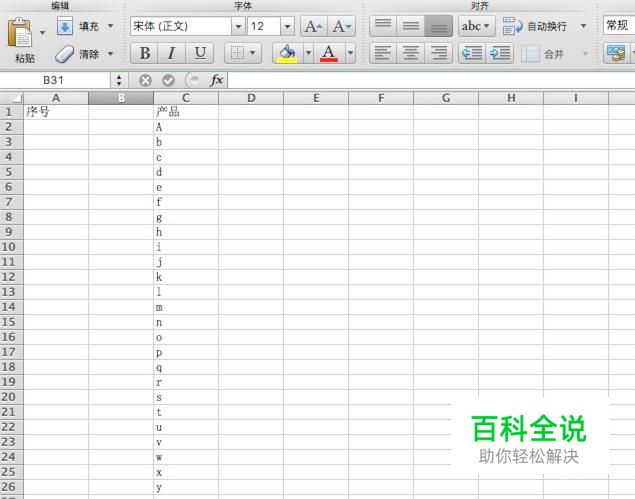635x499 pixels.
Task: Cancel entry with the X button
Action: (x=145, y=80)
